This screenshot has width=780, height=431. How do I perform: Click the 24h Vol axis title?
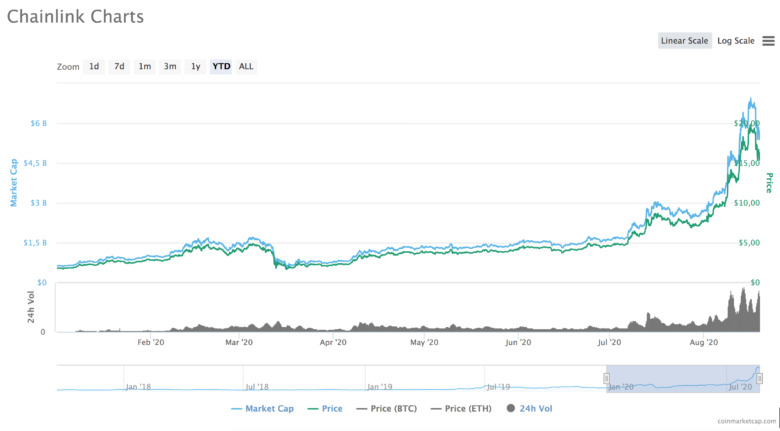click(x=31, y=308)
